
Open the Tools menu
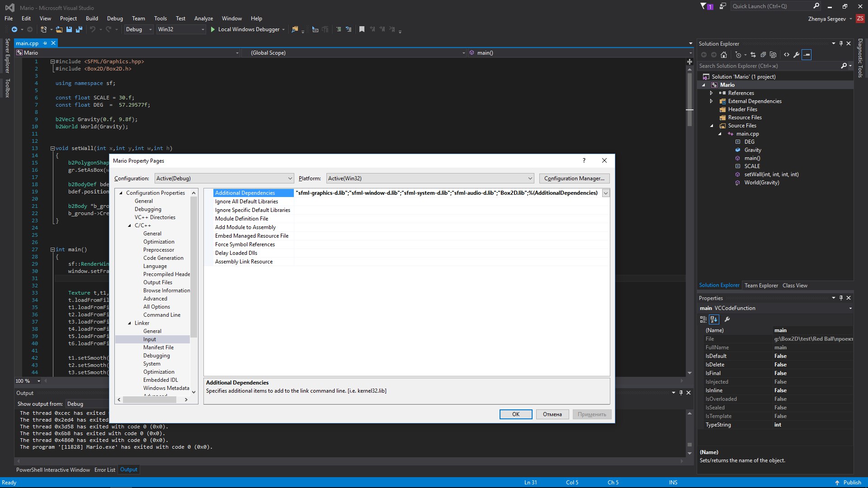[x=160, y=19]
